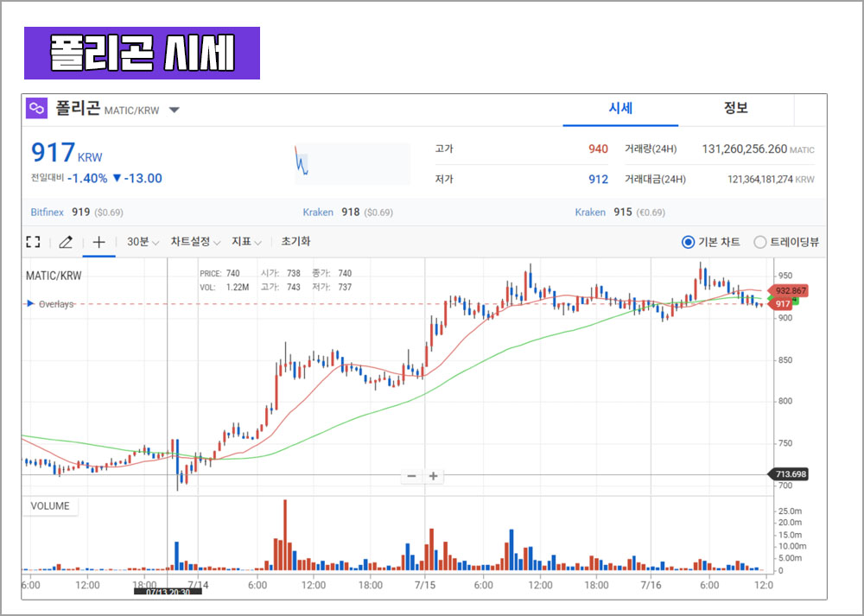
Task: Click the VOLUME panel label
Action: [x=50, y=506]
